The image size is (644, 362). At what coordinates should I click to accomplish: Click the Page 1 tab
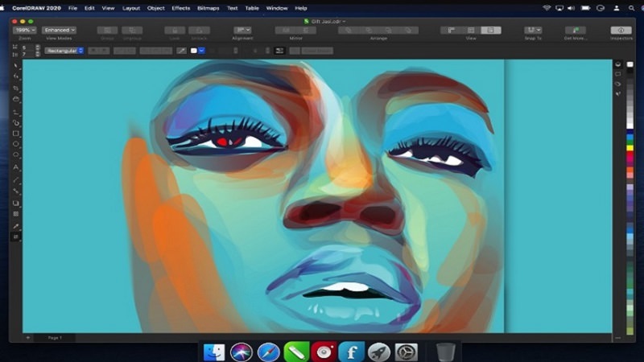[x=55, y=338]
